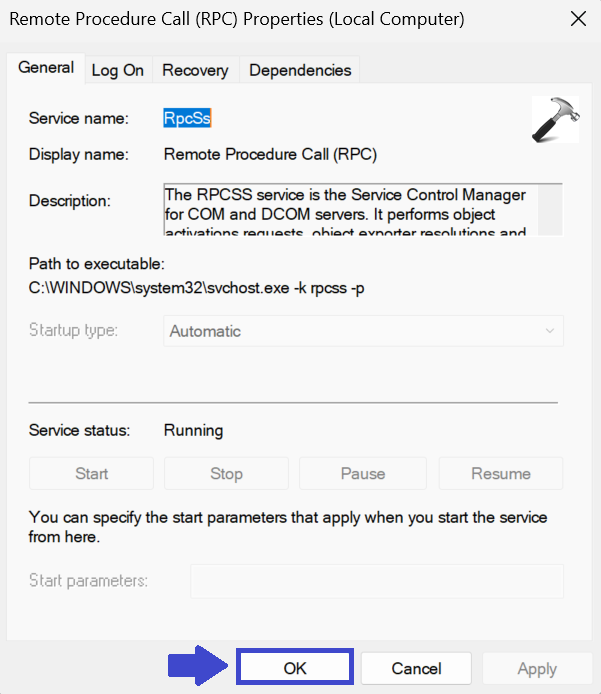Confirm the dialog with the OK button

click(x=295, y=668)
